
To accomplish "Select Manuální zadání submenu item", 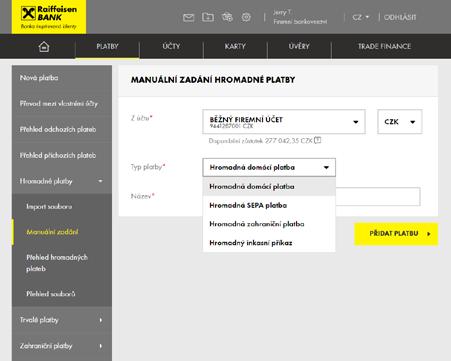I will 62,232.
